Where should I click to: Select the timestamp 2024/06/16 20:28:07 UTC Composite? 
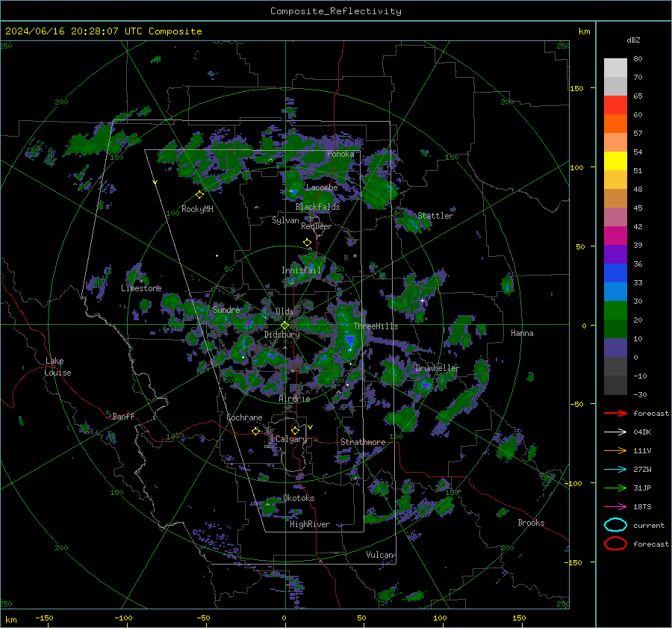click(103, 31)
